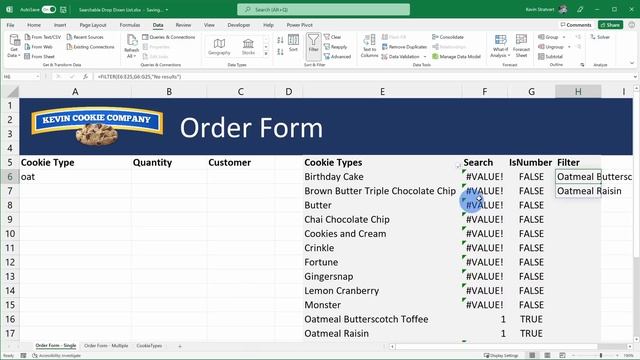
Task: Collapse the ribbon with the chevron
Action: 632,63
